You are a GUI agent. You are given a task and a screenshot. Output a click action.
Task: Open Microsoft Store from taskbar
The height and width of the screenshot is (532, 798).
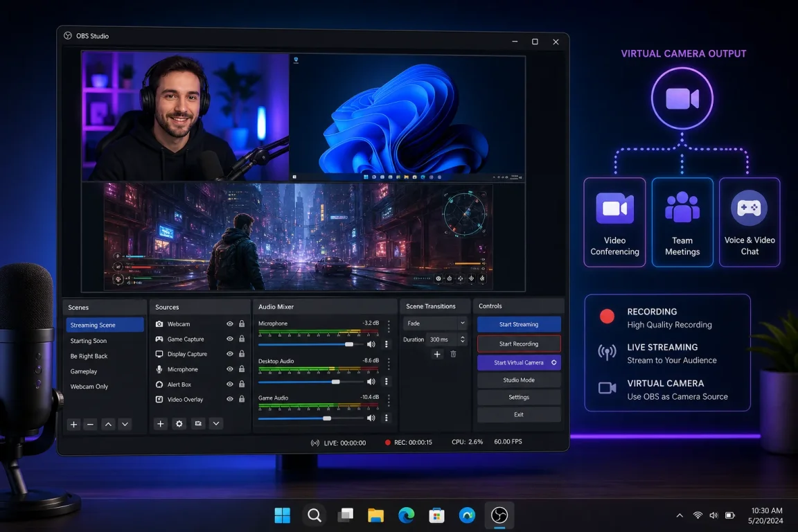(436, 515)
